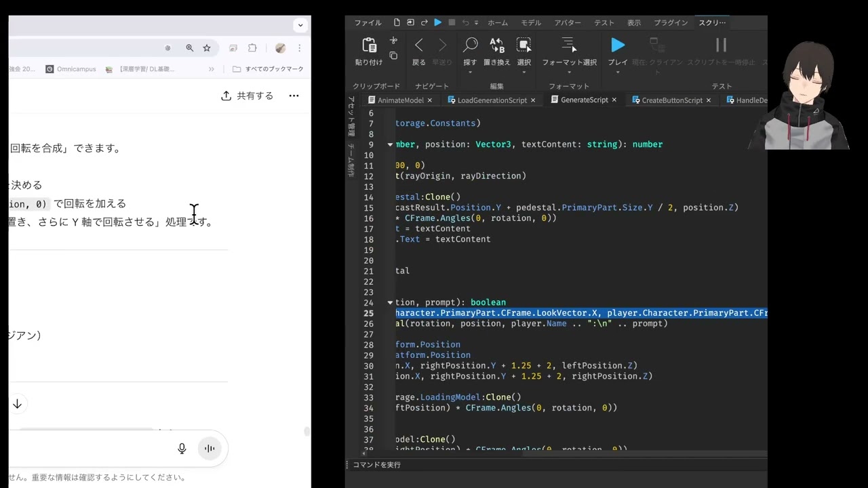868x488 pixels.
Task: Click the redo arrow in quick access bar
Action: (424, 22)
